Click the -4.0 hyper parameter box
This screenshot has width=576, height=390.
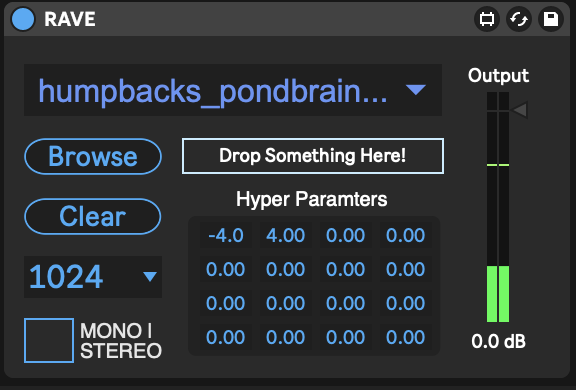pos(226,235)
